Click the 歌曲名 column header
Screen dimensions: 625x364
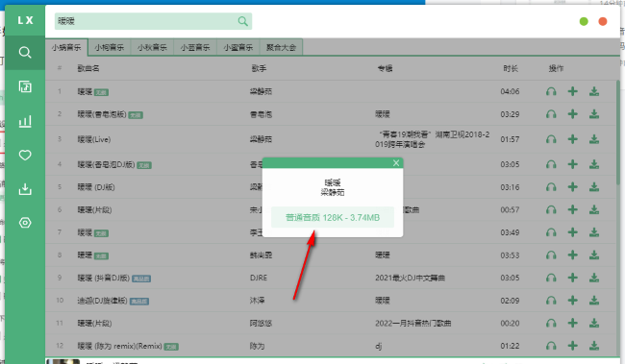(88, 68)
